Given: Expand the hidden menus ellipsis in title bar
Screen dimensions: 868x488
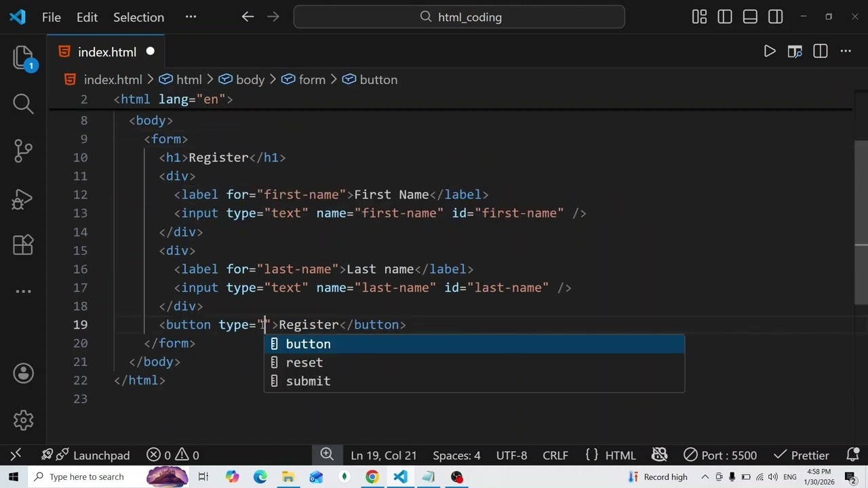Looking at the screenshot, I should click(x=191, y=17).
